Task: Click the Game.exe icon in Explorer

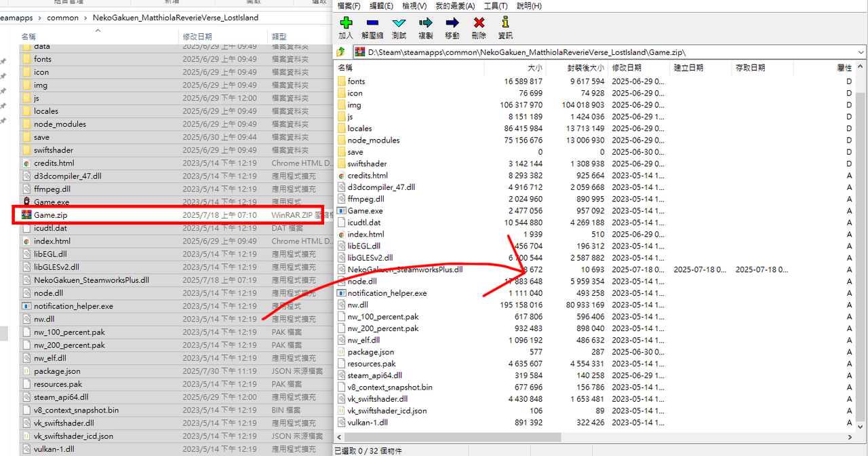Action: (x=26, y=202)
